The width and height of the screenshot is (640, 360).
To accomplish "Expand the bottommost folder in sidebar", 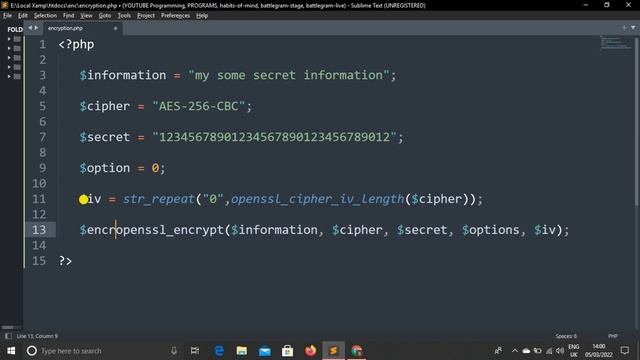I will point(9,76).
